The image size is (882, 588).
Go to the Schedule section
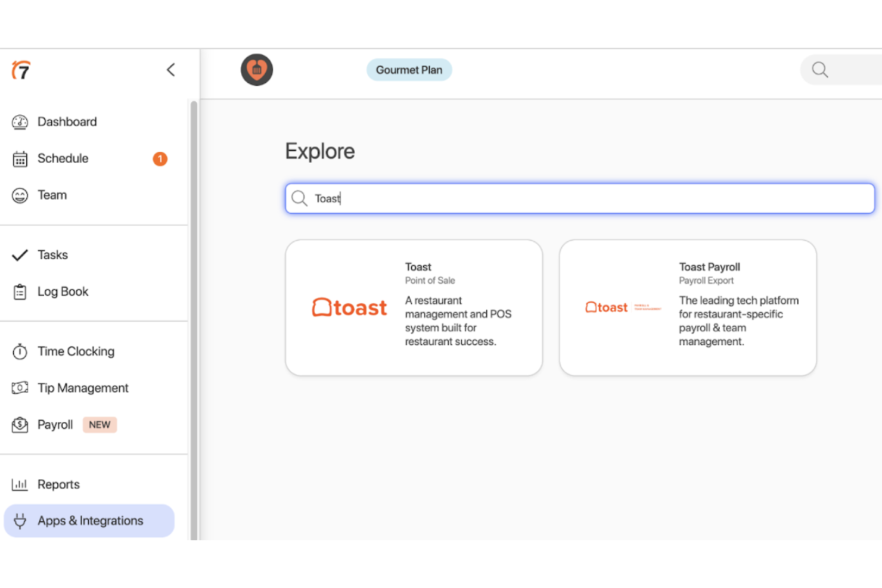pos(63,158)
